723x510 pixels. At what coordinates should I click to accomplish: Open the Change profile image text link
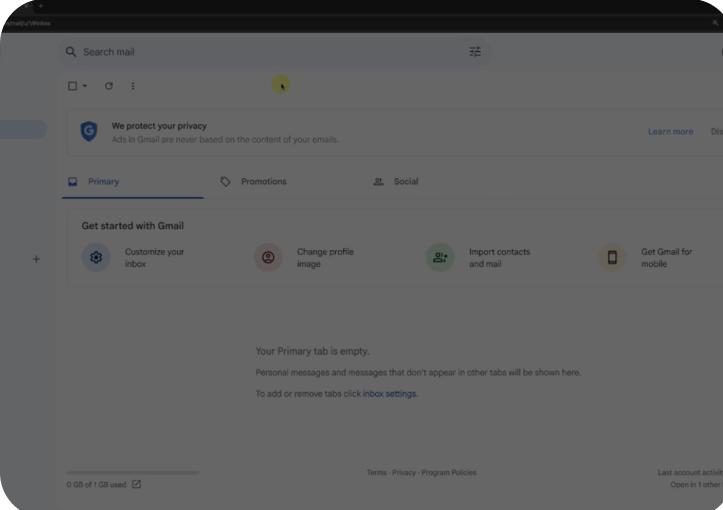point(325,258)
